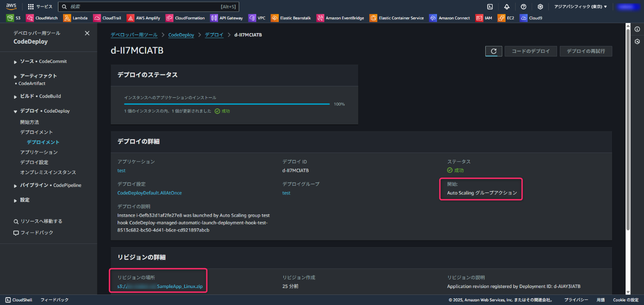Open Amazon Connect favorite shortcut
The height and width of the screenshot is (305, 644).
(x=450, y=18)
